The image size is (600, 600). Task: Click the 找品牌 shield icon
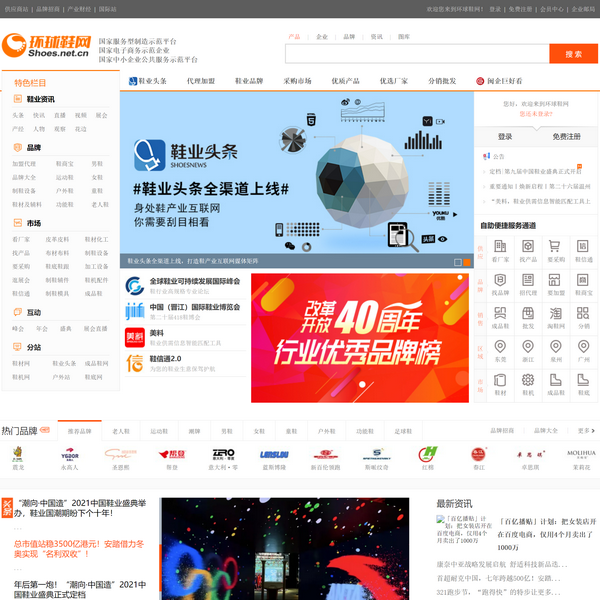pyautogui.click(x=500, y=281)
